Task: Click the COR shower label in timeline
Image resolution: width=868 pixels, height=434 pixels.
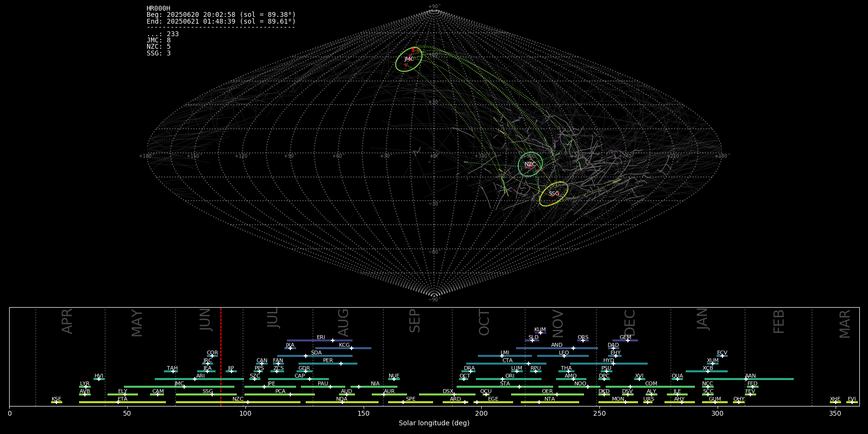Action: [212, 353]
